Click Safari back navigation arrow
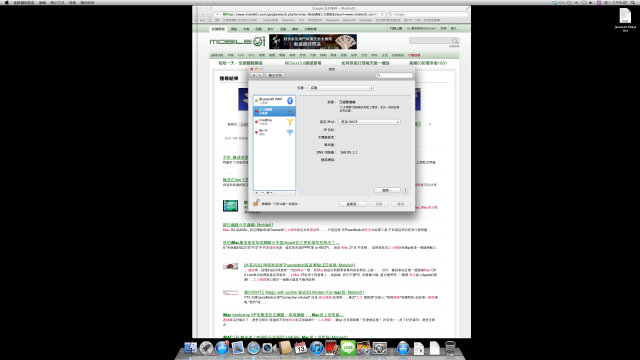Image resolution: width=640 pixels, height=360 pixels. point(202,14)
